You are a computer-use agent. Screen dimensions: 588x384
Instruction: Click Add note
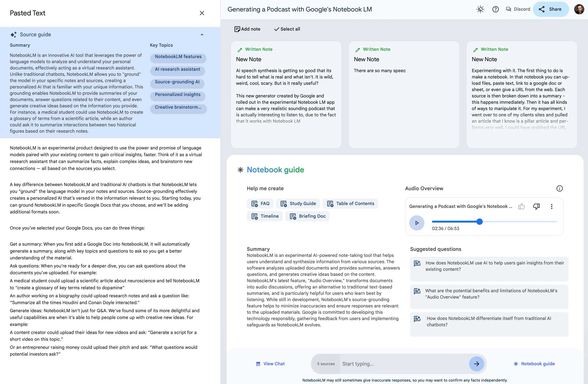(x=247, y=29)
